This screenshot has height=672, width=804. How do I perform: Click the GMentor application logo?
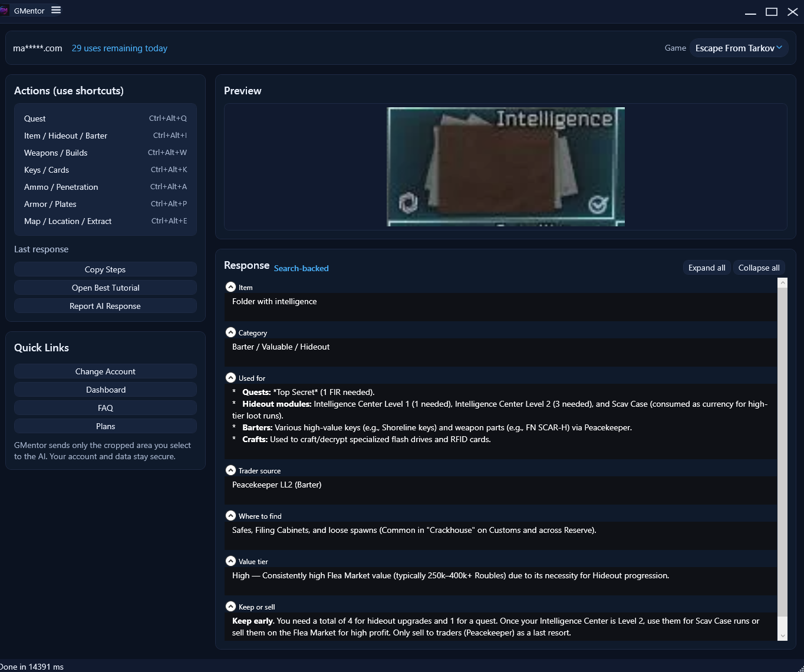[5, 10]
